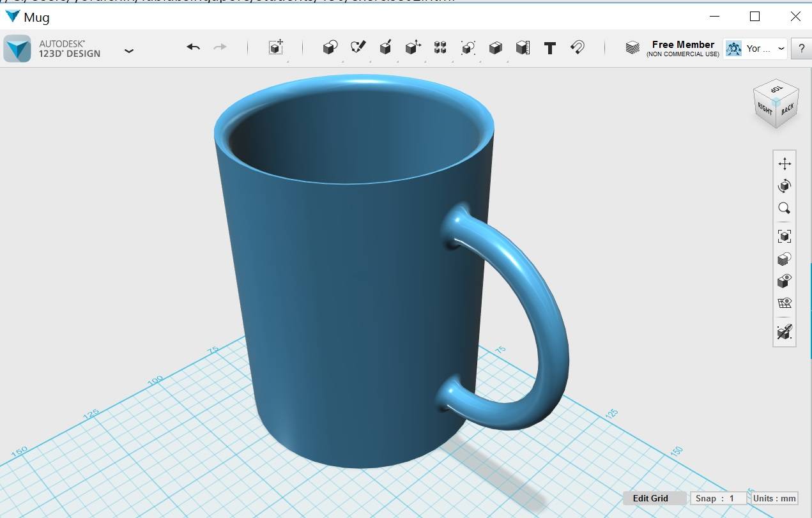Select the Pattern tool icon
The height and width of the screenshot is (518, 812).
440,48
